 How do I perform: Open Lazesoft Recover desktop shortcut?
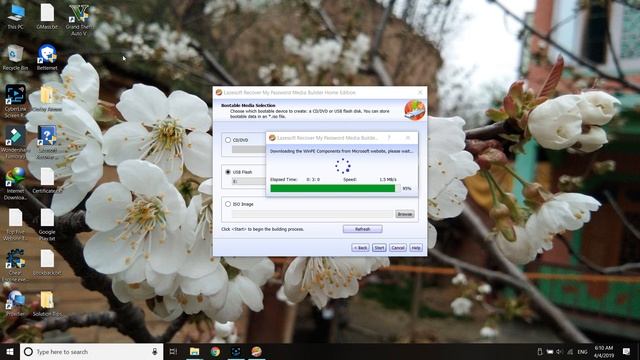pos(47,142)
